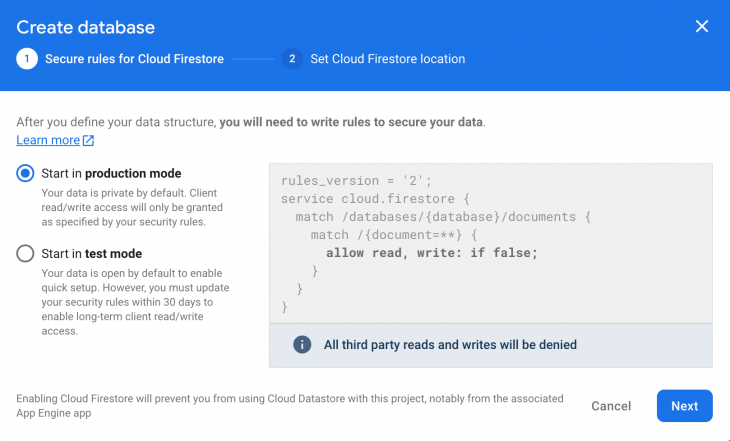The image size is (730, 441).
Task: Click 'you will need to write rules' sentence
Action: coord(351,122)
